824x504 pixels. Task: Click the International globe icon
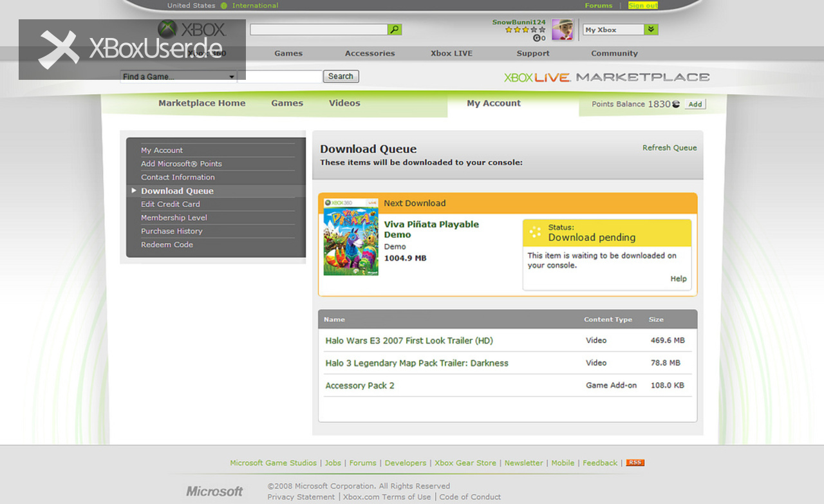point(224,6)
